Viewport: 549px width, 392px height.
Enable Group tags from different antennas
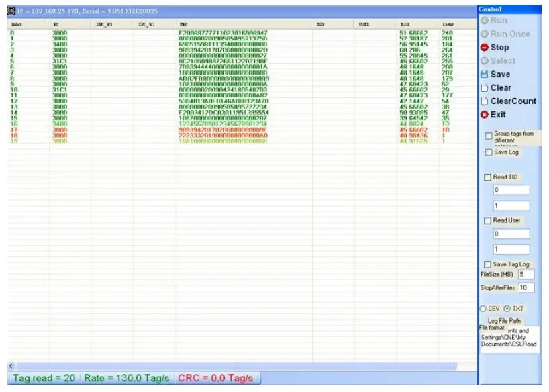489,136
